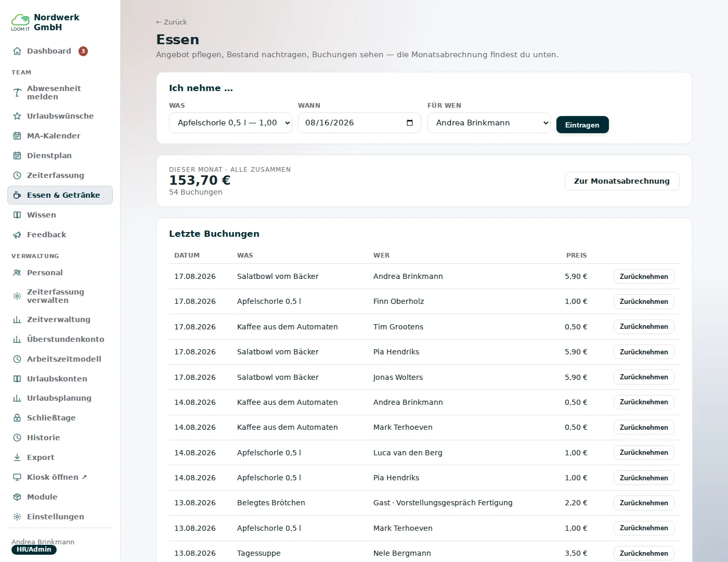Click the lock icon beside Schließtage

pos(17,418)
